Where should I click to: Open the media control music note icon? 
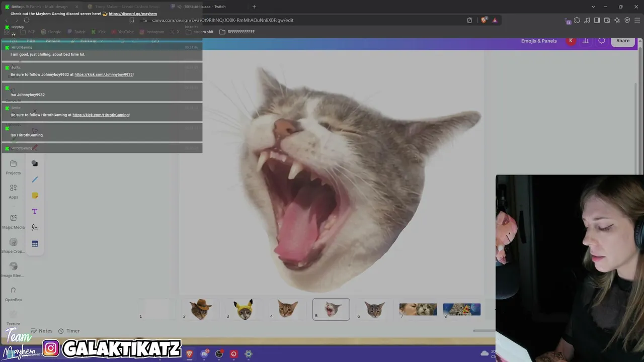tap(587, 20)
